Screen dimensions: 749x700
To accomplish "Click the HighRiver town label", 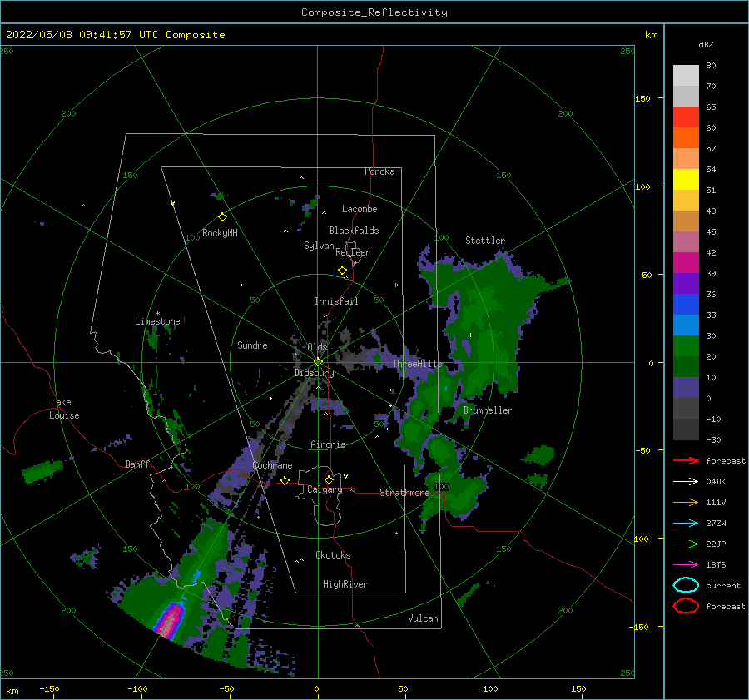I will coord(345,584).
